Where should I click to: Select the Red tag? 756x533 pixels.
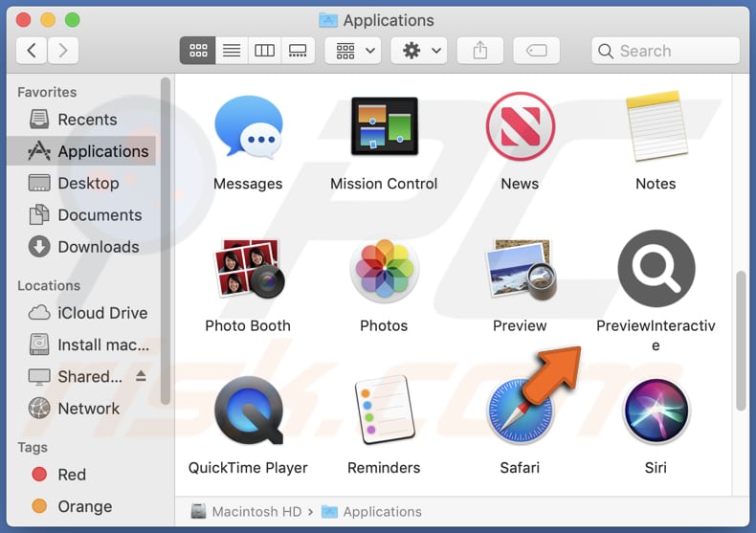(x=82, y=475)
